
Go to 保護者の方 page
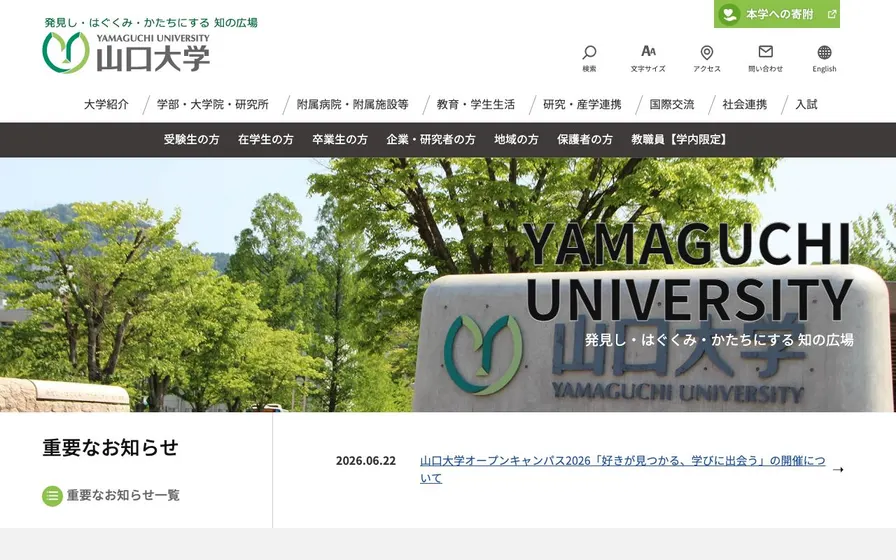tap(585, 139)
